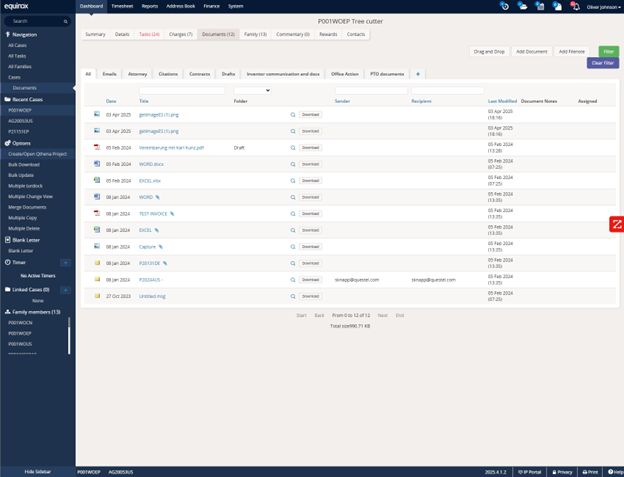624x477 pixels.
Task: Click the magnifier preview icon for WORD.docx
Action: (293, 163)
